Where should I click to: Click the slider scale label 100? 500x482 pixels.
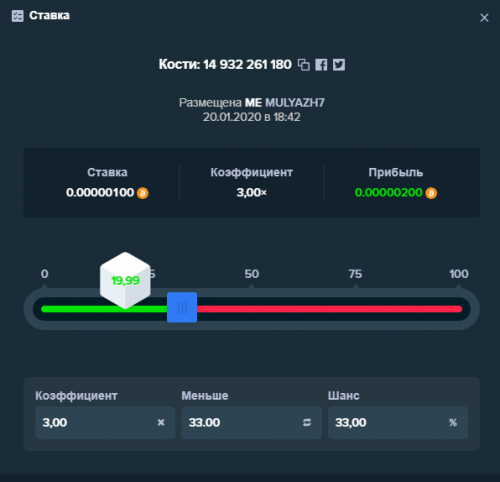(459, 274)
